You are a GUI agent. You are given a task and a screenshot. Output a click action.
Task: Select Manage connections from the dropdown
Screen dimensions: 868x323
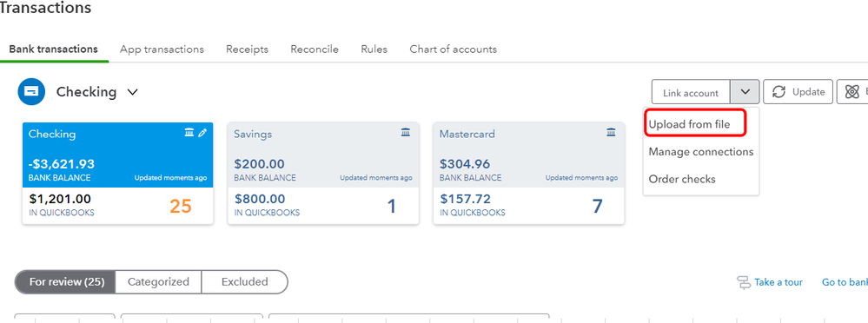(701, 152)
